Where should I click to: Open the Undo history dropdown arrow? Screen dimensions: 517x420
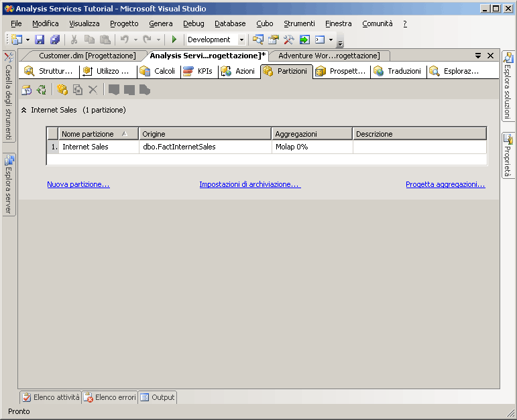[x=135, y=40]
